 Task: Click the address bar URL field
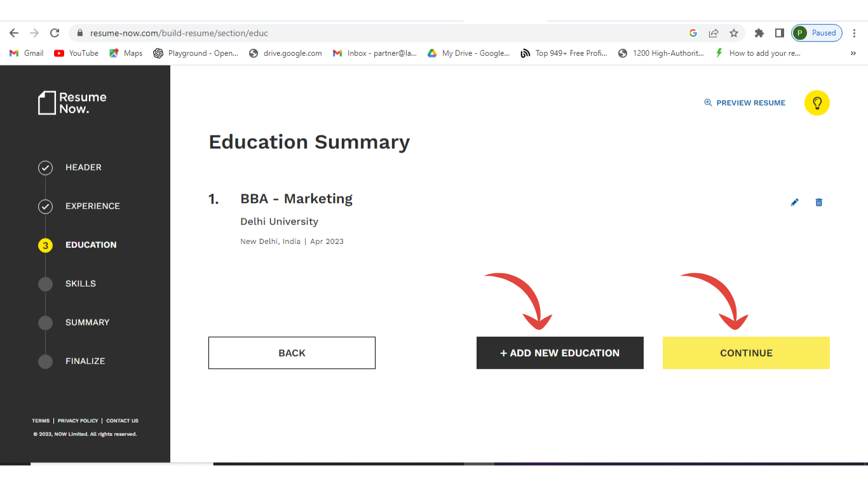(x=381, y=33)
